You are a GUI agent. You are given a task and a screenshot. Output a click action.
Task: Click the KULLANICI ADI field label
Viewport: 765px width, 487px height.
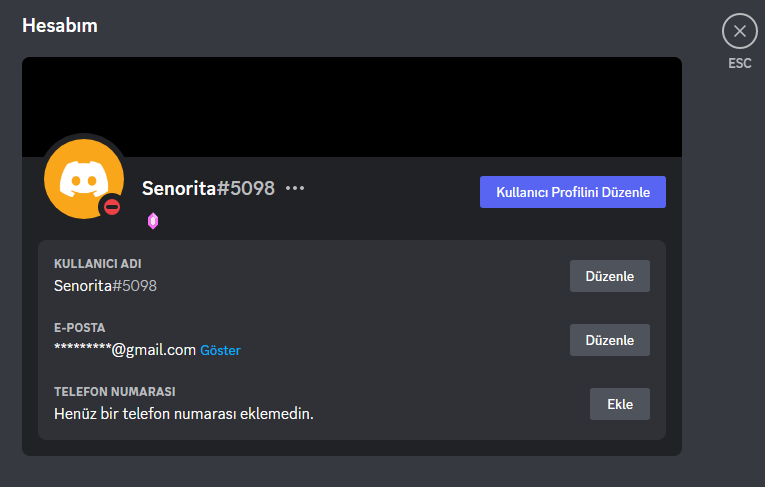(x=97, y=264)
